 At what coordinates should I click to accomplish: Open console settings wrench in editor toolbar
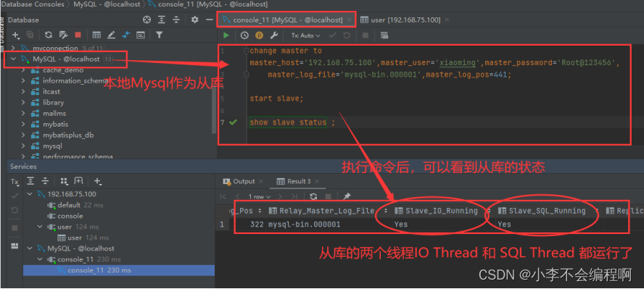273,35
